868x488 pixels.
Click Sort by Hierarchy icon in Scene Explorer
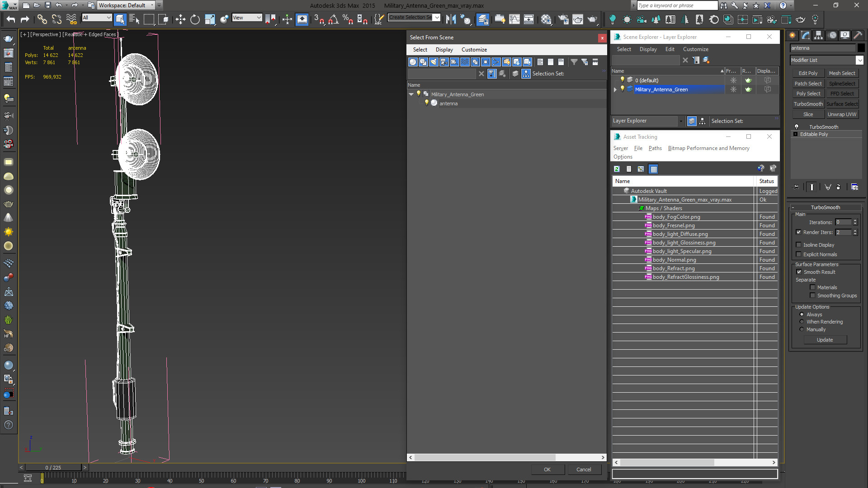point(702,121)
